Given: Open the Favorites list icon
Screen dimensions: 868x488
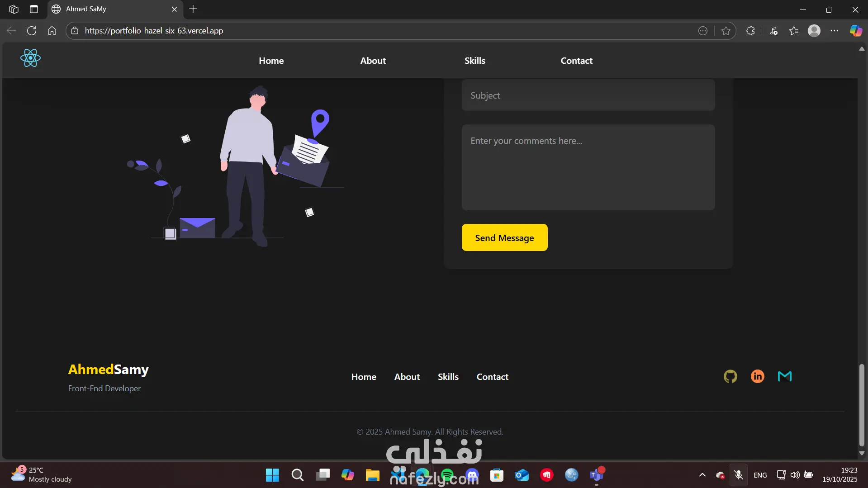Looking at the screenshot, I should [794, 31].
